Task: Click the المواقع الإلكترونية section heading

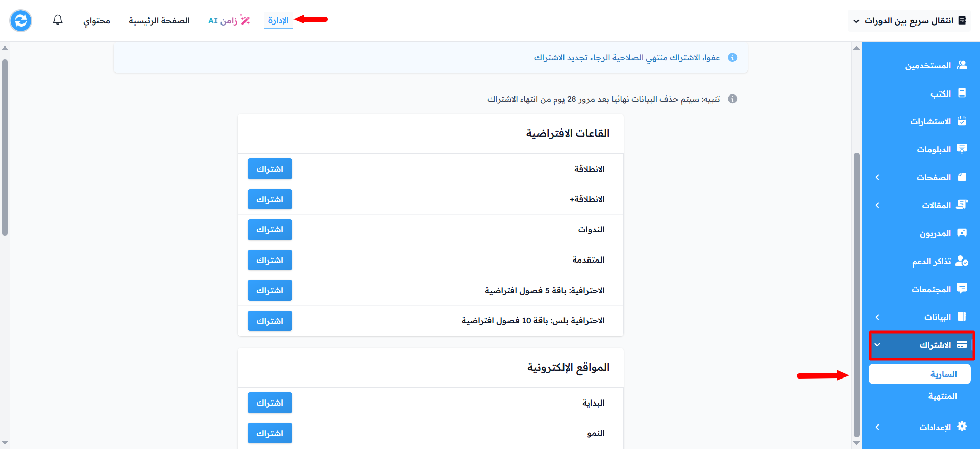Action: 568,367
